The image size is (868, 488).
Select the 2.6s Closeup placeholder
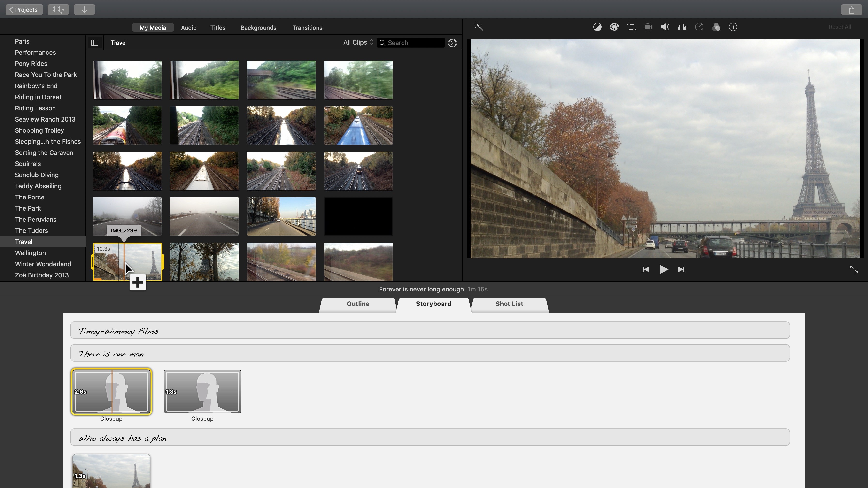111,392
